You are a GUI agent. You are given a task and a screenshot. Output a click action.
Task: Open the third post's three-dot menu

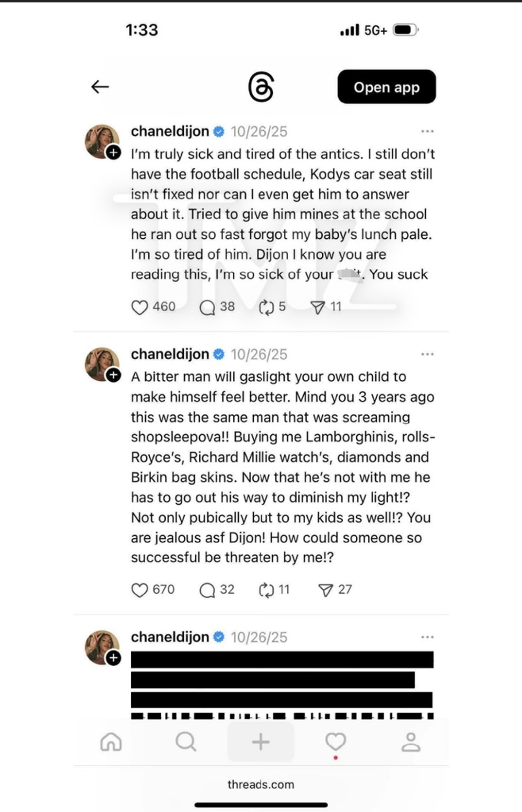click(x=427, y=637)
